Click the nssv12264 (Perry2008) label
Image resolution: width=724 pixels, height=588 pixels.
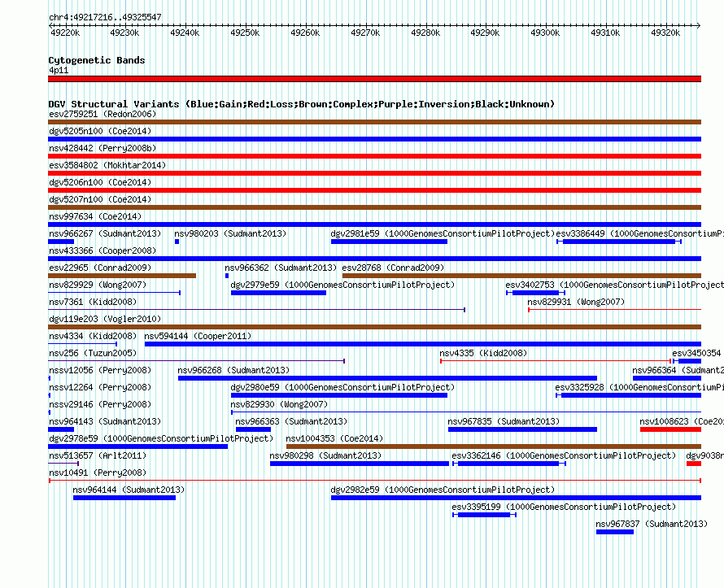(100, 387)
